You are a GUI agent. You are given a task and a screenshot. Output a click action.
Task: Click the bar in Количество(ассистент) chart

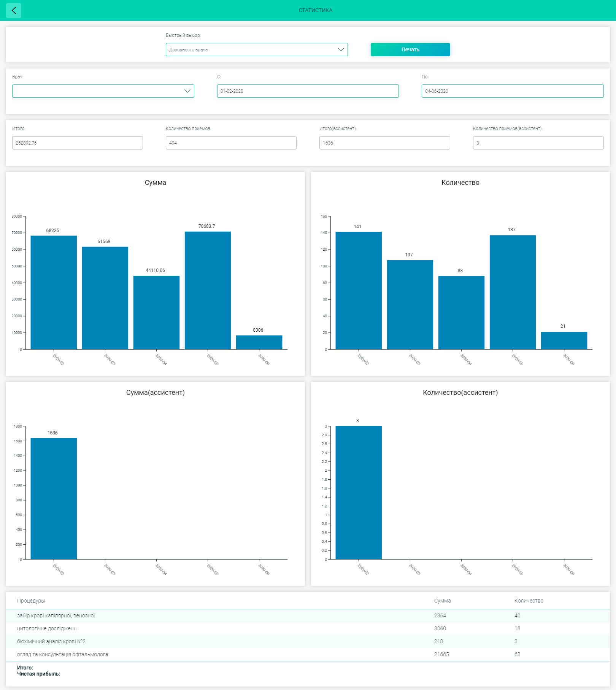[x=359, y=493]
